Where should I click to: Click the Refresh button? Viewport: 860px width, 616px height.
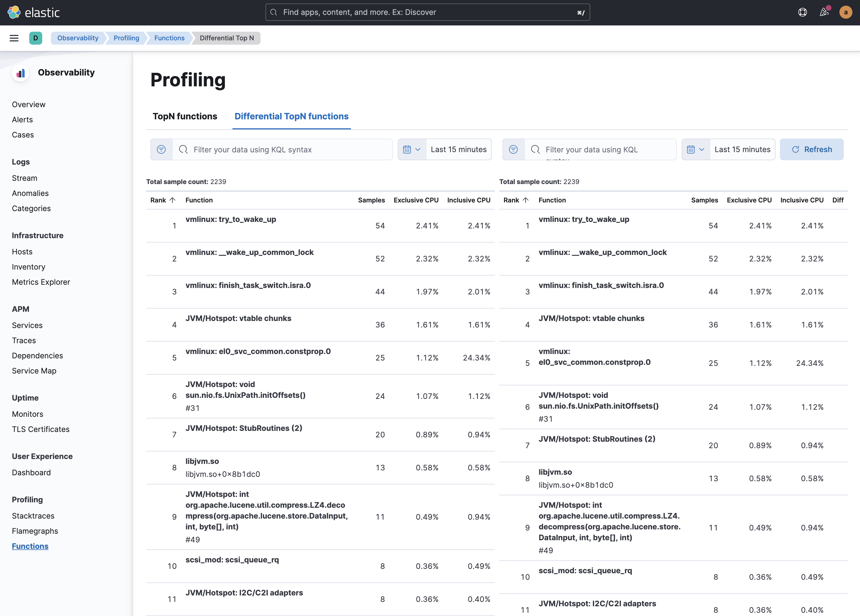[812, 149]
